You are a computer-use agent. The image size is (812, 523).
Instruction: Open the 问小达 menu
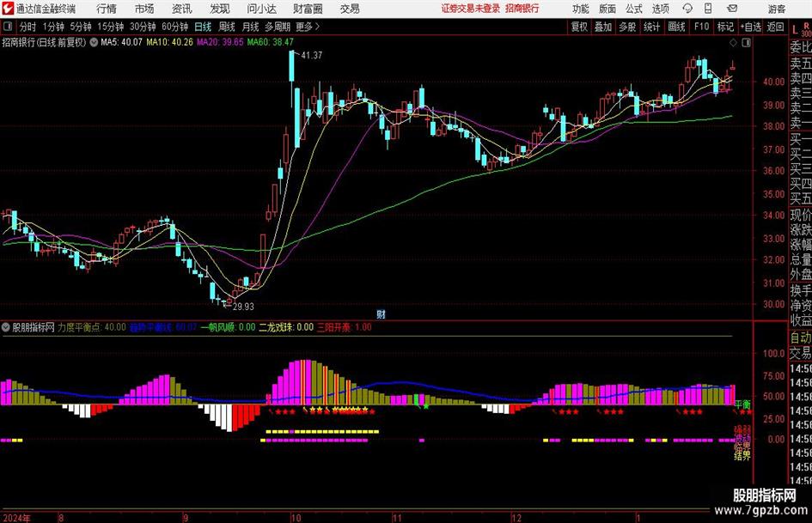(x=261, y=9)
